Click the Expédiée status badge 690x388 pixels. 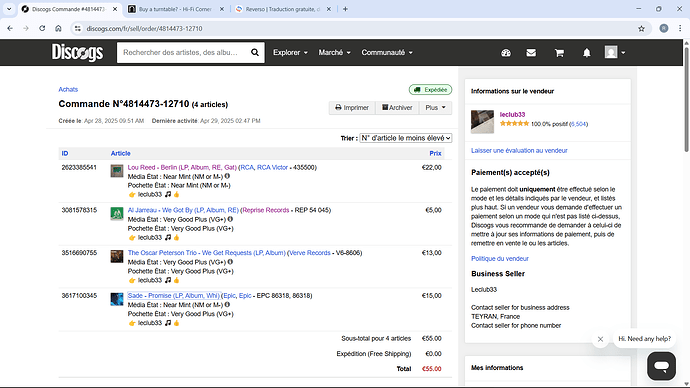click(x=430, y=89)
